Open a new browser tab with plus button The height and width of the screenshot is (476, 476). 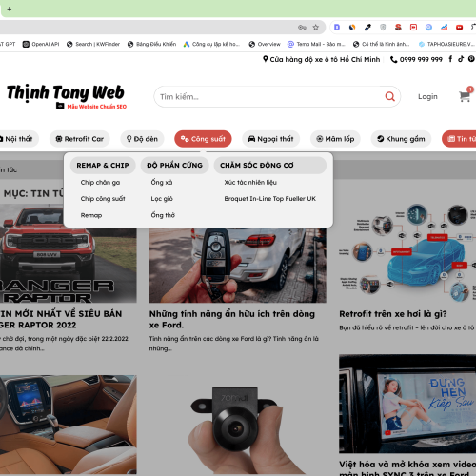pyautogui.click(x=10, y=9)
